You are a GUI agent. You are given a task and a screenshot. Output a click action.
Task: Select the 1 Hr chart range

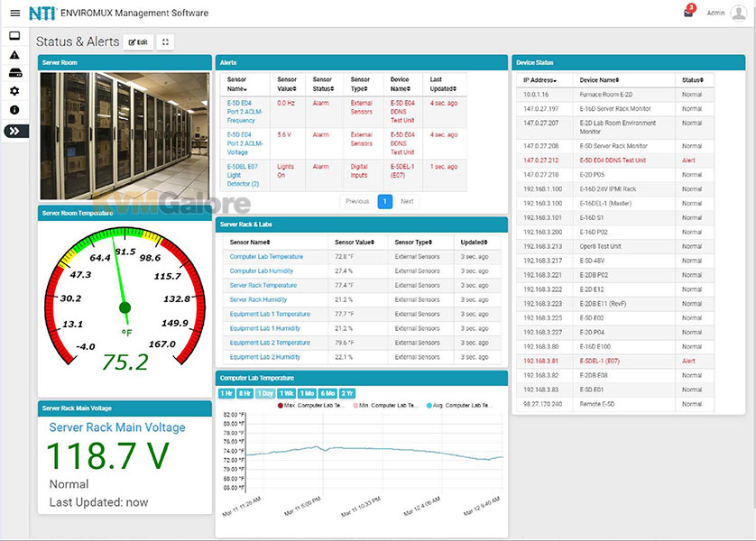(x=226, y=394)
